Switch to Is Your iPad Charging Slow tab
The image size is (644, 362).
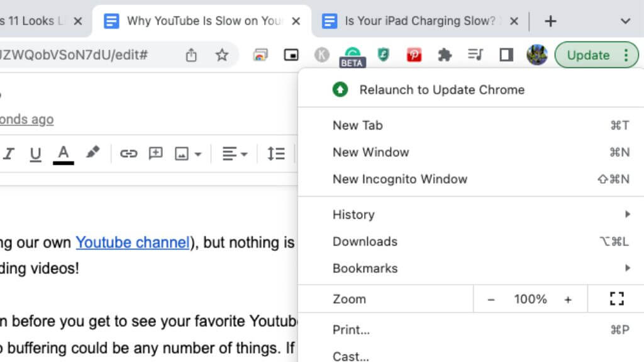(x=419, y=21)
